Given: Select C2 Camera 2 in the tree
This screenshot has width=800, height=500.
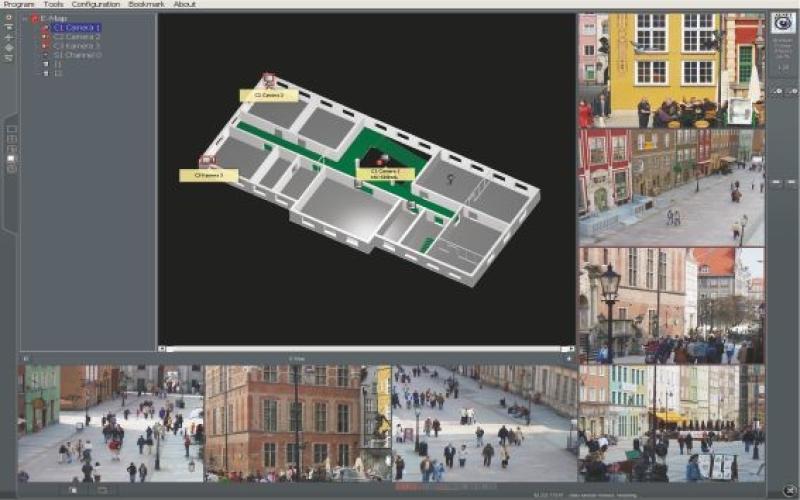Looking at the screenshot, I should (x=76, y=37).
